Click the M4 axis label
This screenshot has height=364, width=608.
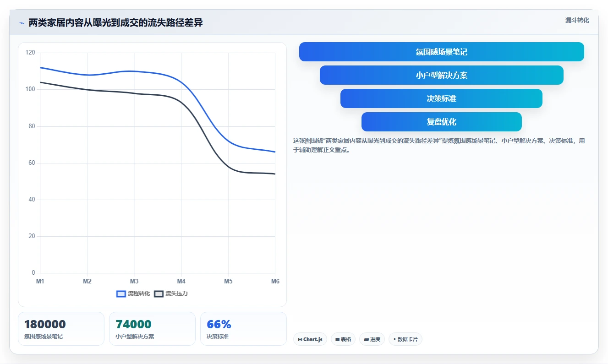(181, 281)
